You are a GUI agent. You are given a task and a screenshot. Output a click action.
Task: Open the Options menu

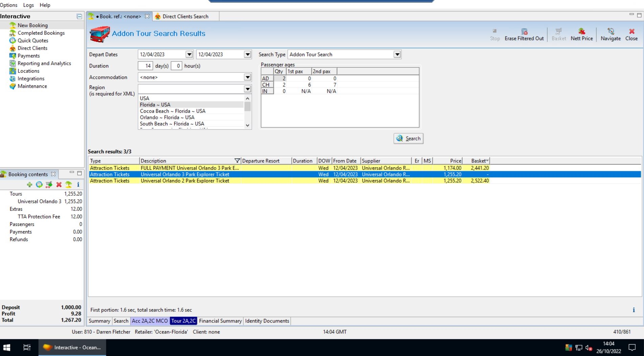9,5
